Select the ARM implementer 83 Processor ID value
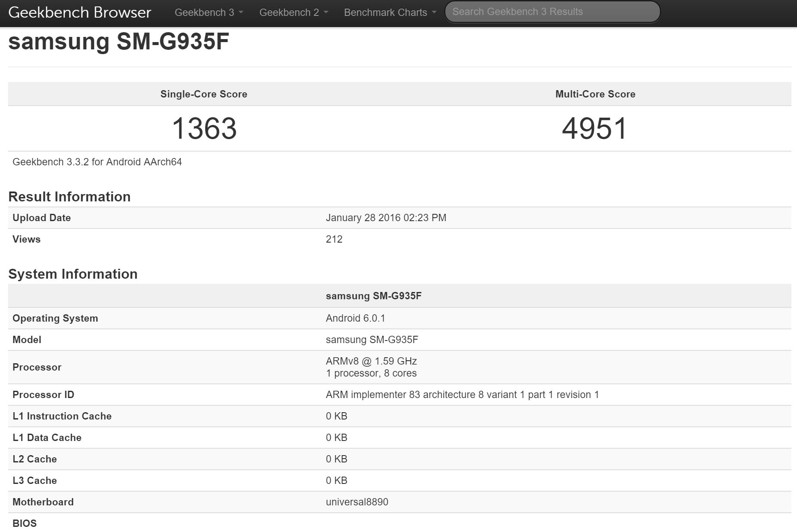The width and height of the screenshot is (797, 532). coord(462,395)
